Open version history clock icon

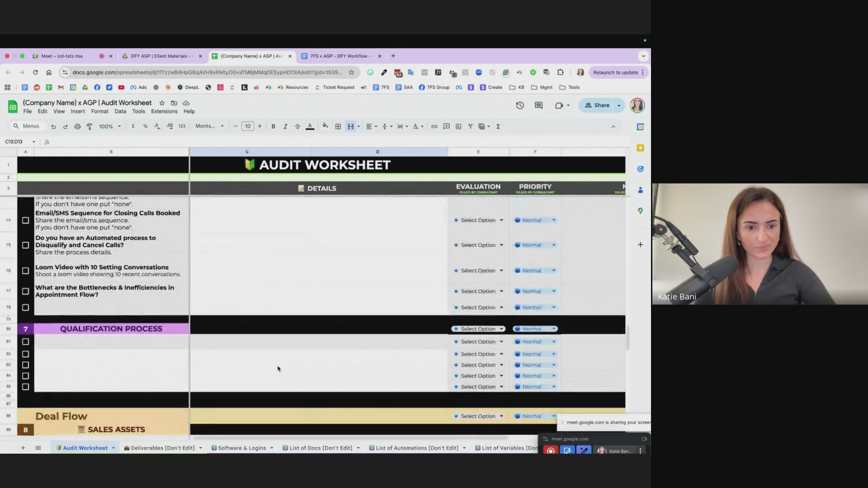coord(520,105)
